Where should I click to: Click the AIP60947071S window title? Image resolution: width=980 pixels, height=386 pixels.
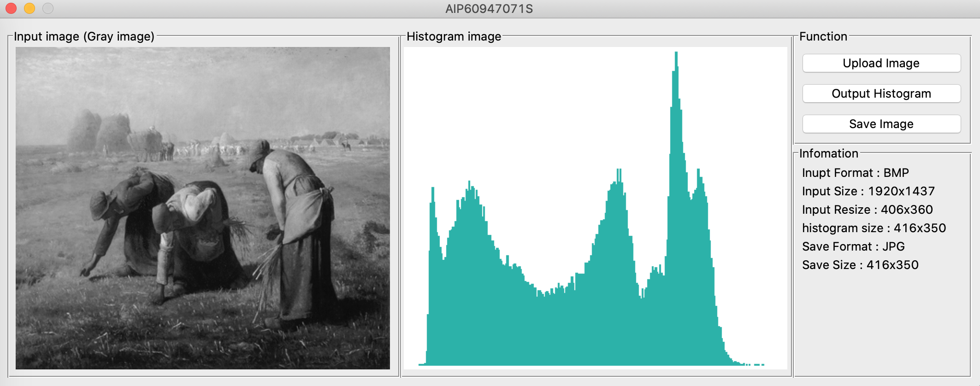[489, 9]
